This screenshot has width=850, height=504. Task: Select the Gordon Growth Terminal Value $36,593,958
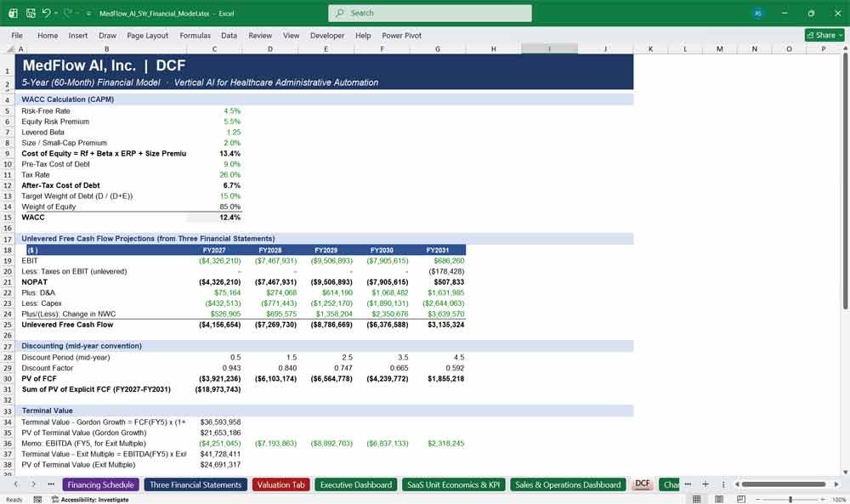pos(215,422)
